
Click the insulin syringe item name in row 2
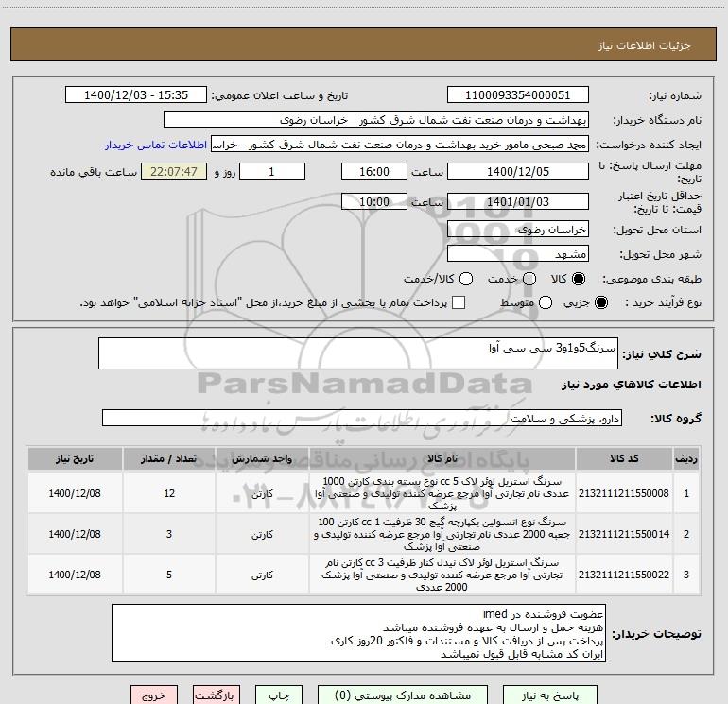[x=442, y=534]
